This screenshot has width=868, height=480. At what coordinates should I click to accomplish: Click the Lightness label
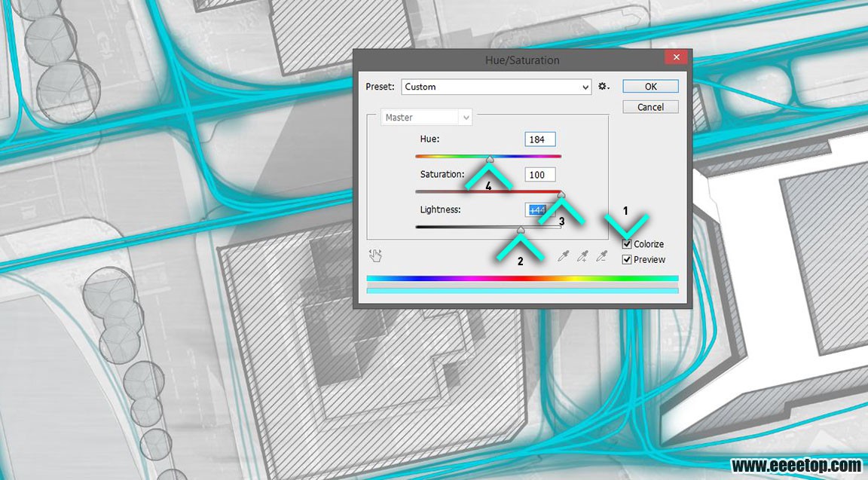440,209
